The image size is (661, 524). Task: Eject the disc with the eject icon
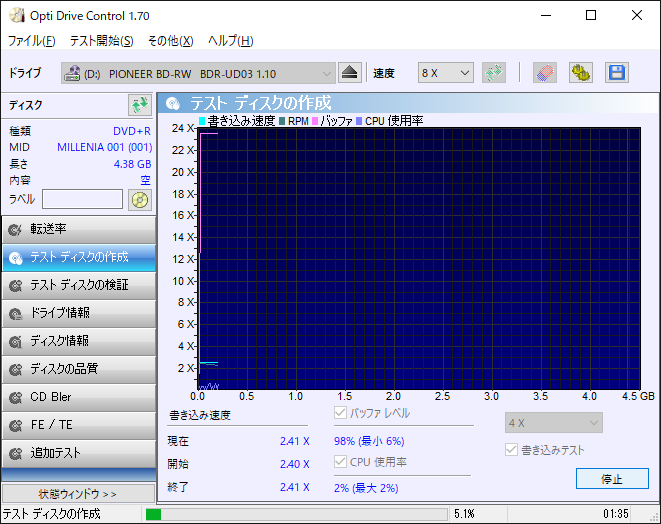click(x=349, y=73)
